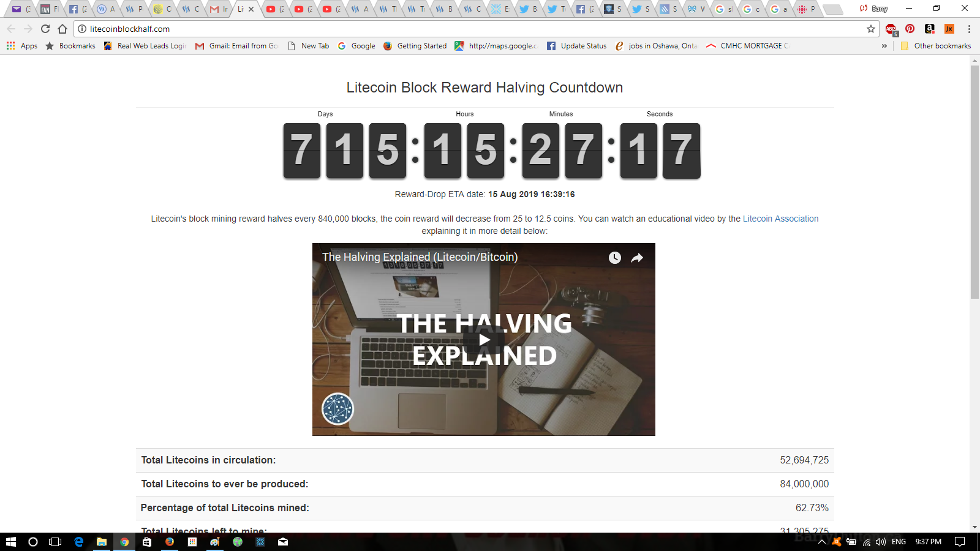Viewport: 980px width, 551px height.
Task: Open the Update Status Facebook bookmark
Action: (576, 46)
